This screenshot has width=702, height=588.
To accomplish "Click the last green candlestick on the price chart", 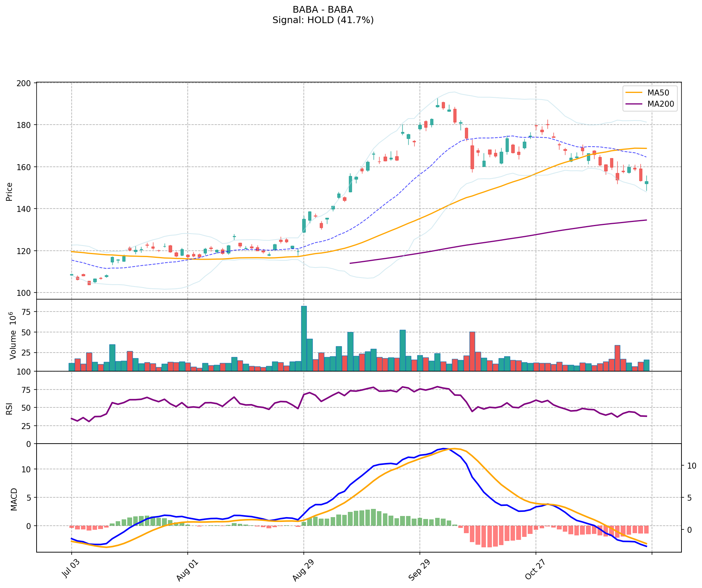I will (646, 182).
